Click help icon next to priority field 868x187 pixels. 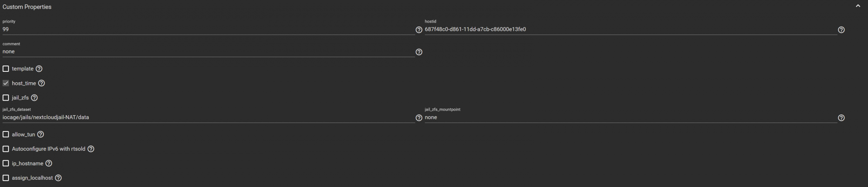coord(419,30)
